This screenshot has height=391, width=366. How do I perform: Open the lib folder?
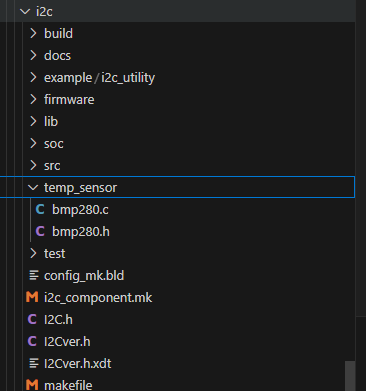coord(51,121)
